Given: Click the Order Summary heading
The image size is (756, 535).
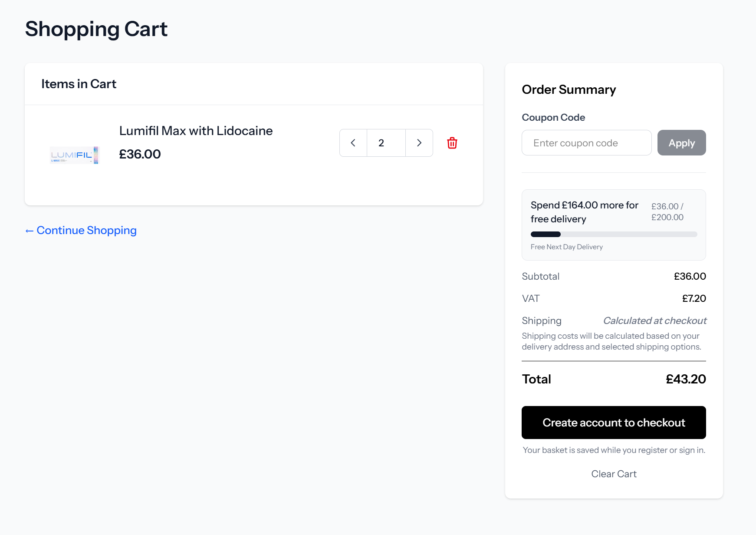Looking at the screenshot, I should tap(569, 89).
